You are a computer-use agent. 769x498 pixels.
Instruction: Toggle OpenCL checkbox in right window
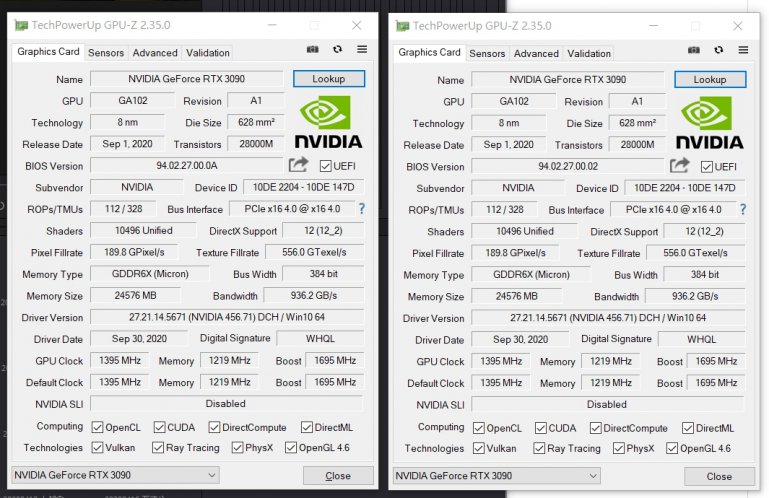pyautogui.click(x=478, y=428)
